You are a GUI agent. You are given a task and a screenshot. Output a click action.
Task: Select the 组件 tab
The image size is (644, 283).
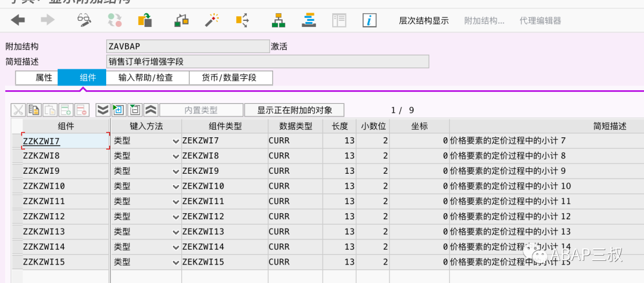point(82,78)
